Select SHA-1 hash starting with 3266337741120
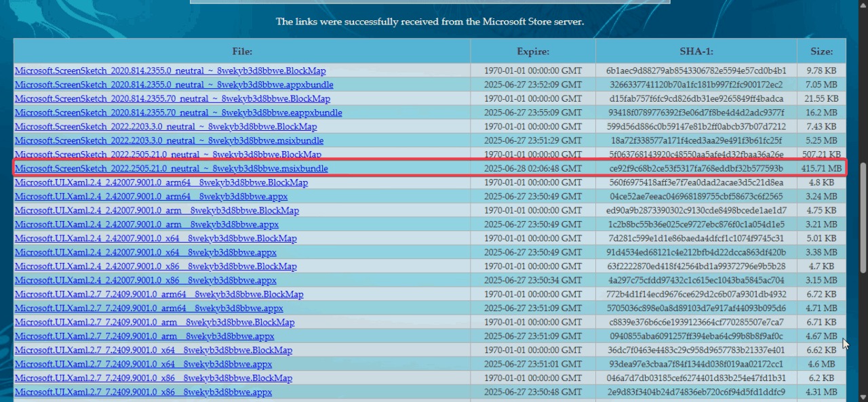 tap(696, 85)
